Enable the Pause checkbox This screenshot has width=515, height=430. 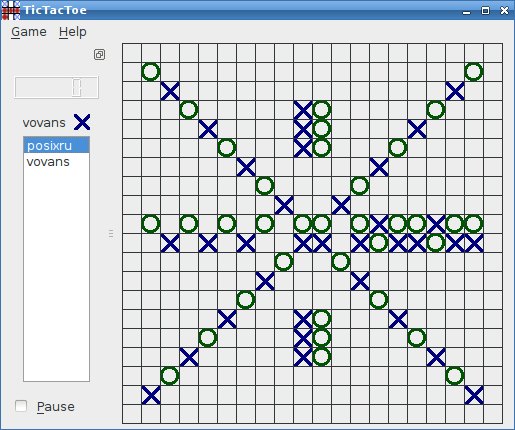click(21, 406)
